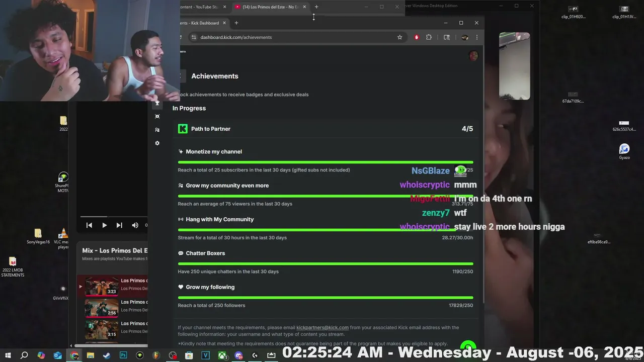Open Kick account avatar at top right

473,55
